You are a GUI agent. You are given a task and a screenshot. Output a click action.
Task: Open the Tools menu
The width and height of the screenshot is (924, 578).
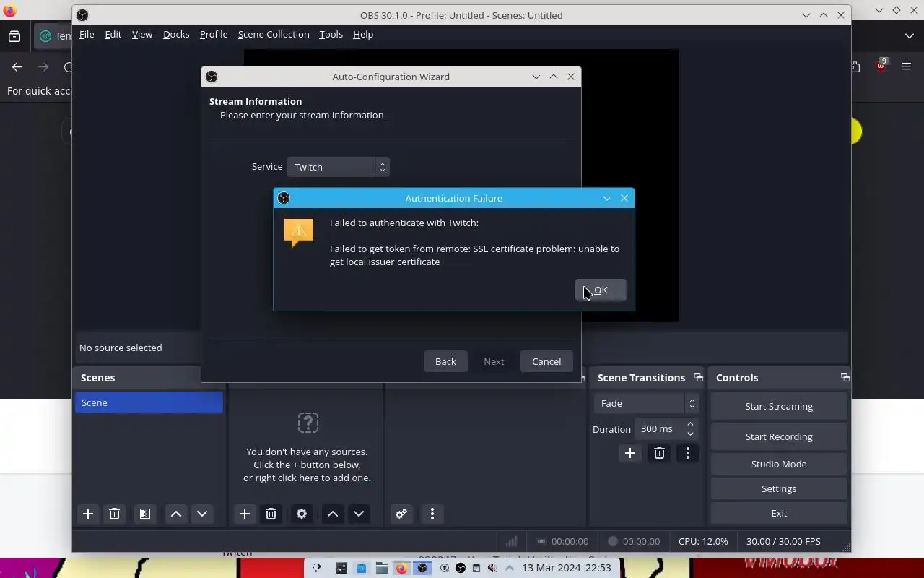click(x=331, y=34)
